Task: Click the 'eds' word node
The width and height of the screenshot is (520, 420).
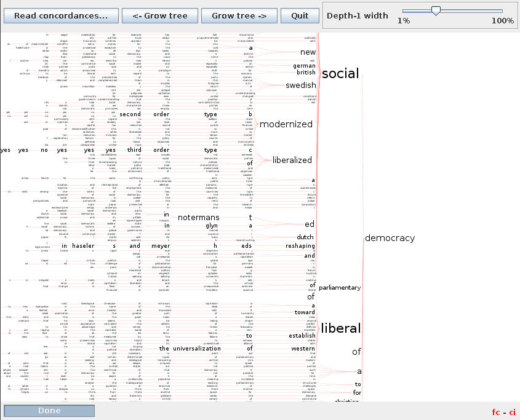Action: 246,246
